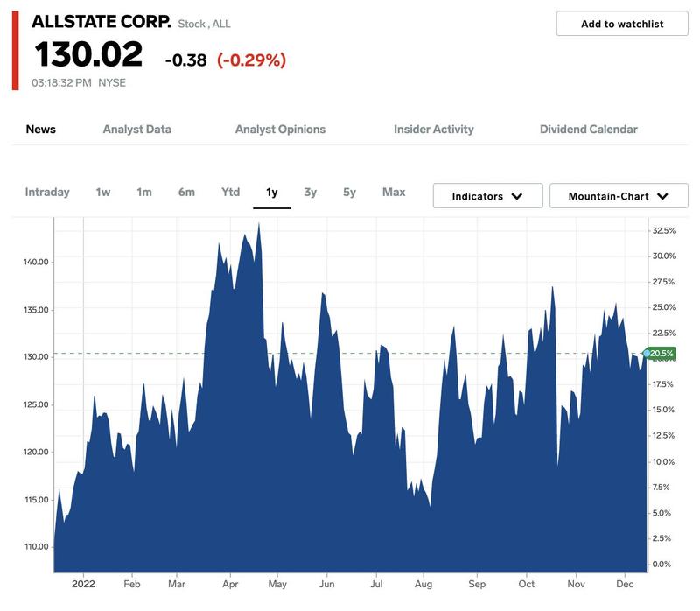Open the Dividend Calendar tab
Image resolution: width=700 pixels, height=611 pixels.
tap(588, 130)
